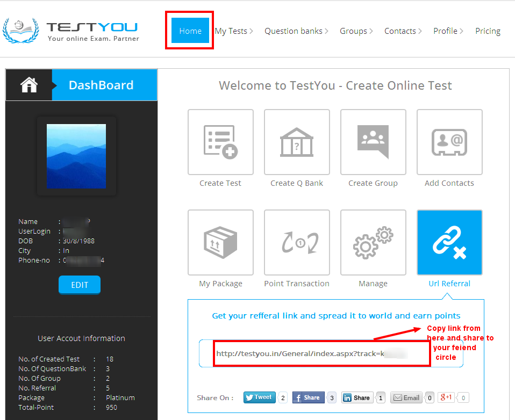Click the Add Contacts card icon
Screen dimensions: 515x420
tap(449, 142)
